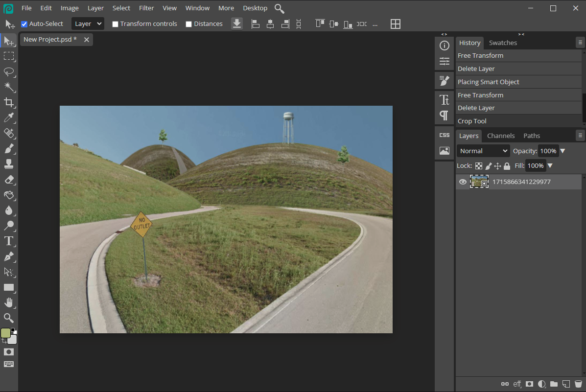Image resolution: width=586 pixels, height=392 pixels.
Task: Click the background color swatch
Action: click(x=12, y=339)
